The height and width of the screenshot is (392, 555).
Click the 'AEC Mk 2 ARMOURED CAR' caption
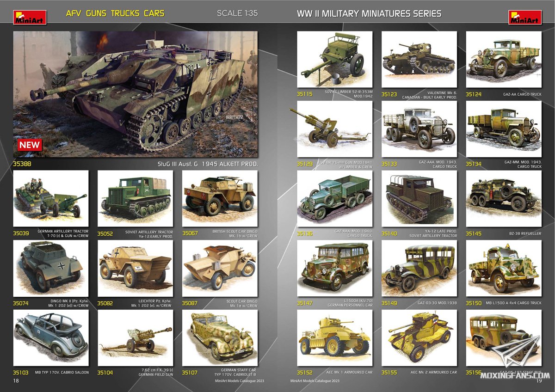pyautogui.click(x=434, y=372)
